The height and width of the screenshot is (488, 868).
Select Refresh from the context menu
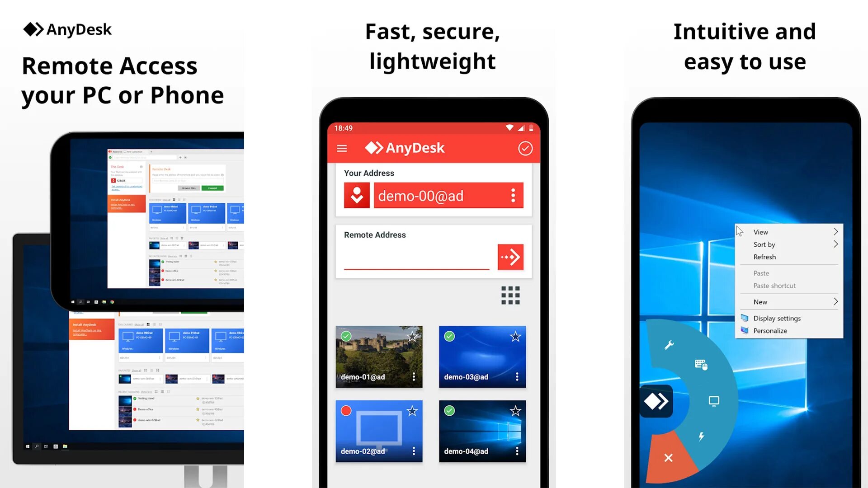pyautogui.click(x=765, y=257)
